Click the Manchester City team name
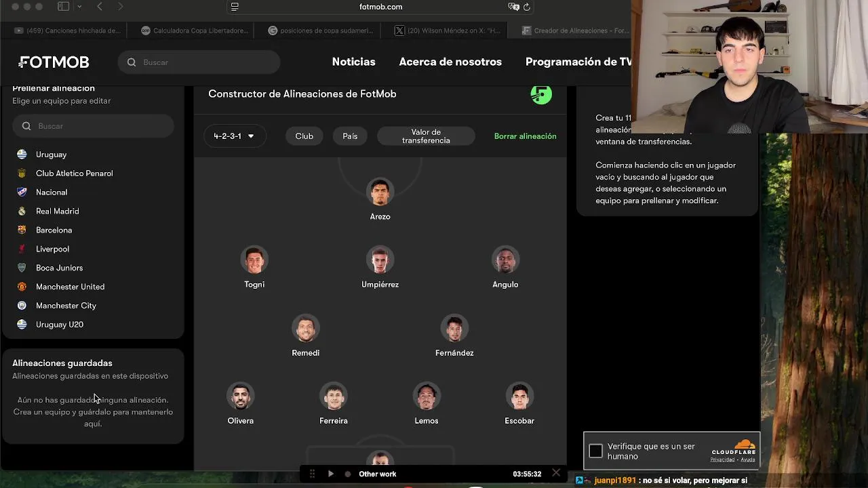 coord(66,306)
